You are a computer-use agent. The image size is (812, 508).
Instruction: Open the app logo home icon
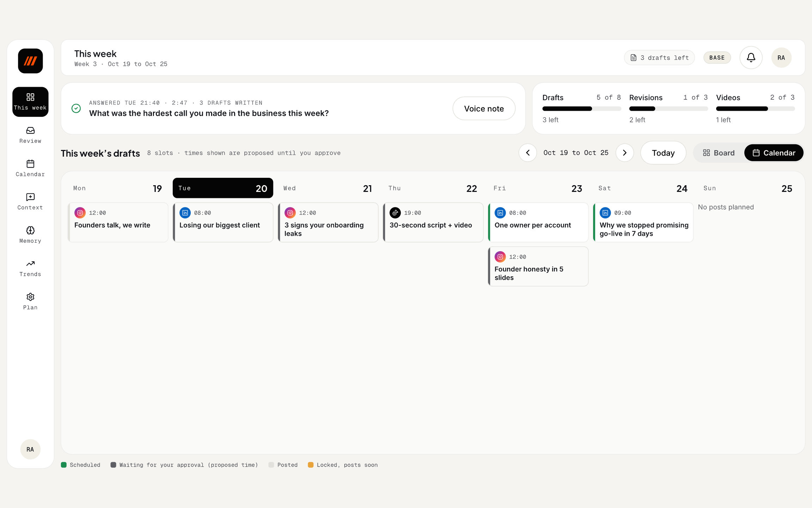(30, 61)
